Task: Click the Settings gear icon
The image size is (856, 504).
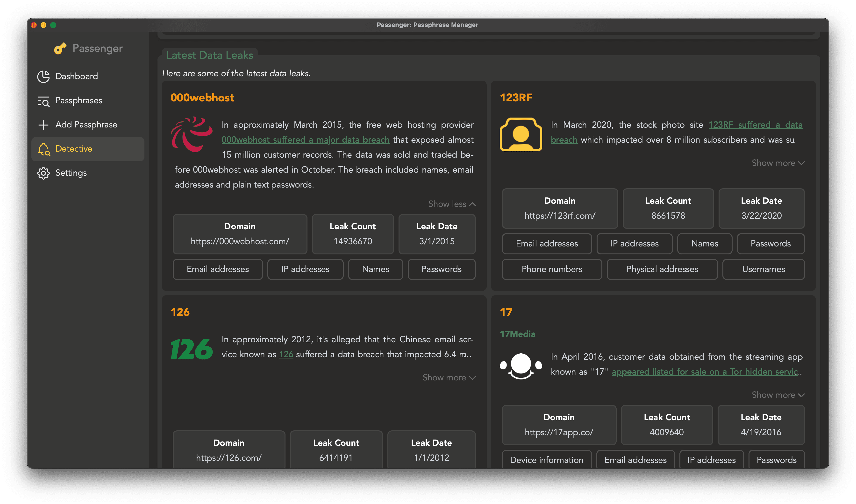Action: pyautogui.click(x=43, y=173)
